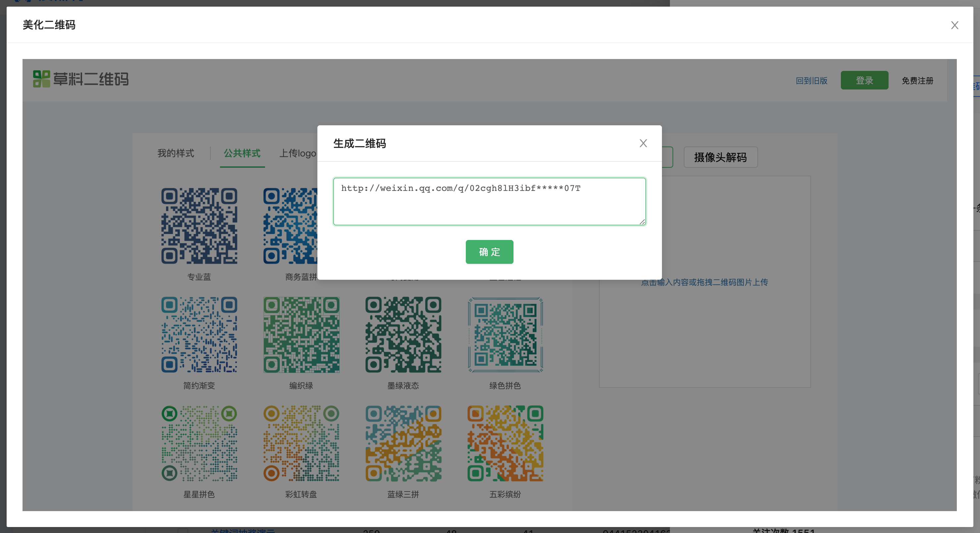Click the 墨绿液态 style label

coord(403,386)
